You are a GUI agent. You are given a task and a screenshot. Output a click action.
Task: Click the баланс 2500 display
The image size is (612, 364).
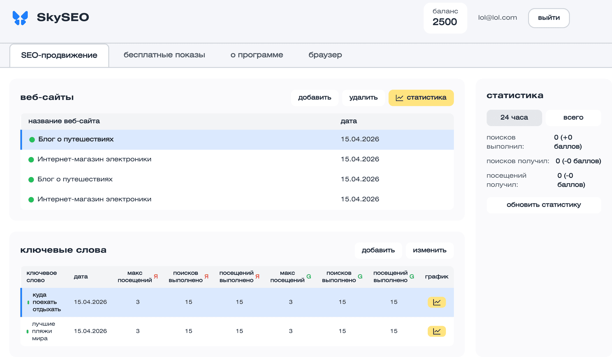click(445, 18)
